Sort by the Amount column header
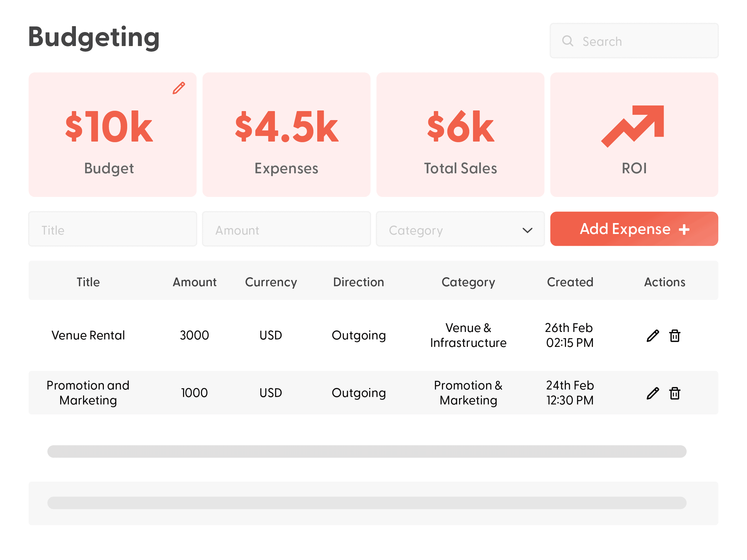 click(194, 282)
